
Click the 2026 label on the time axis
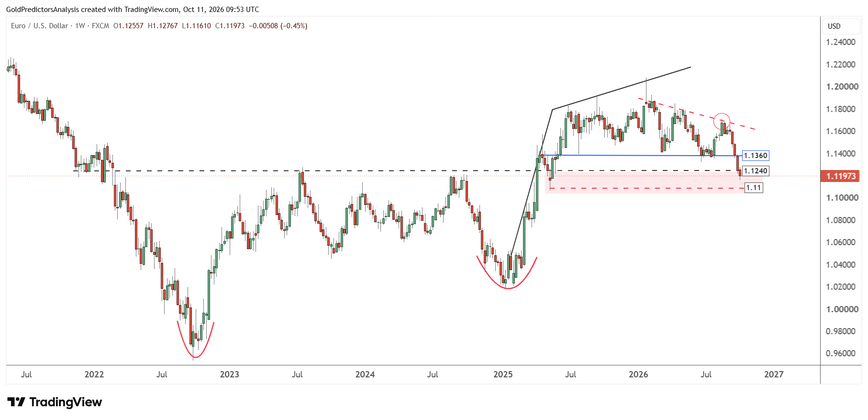(x=638, y=375)
